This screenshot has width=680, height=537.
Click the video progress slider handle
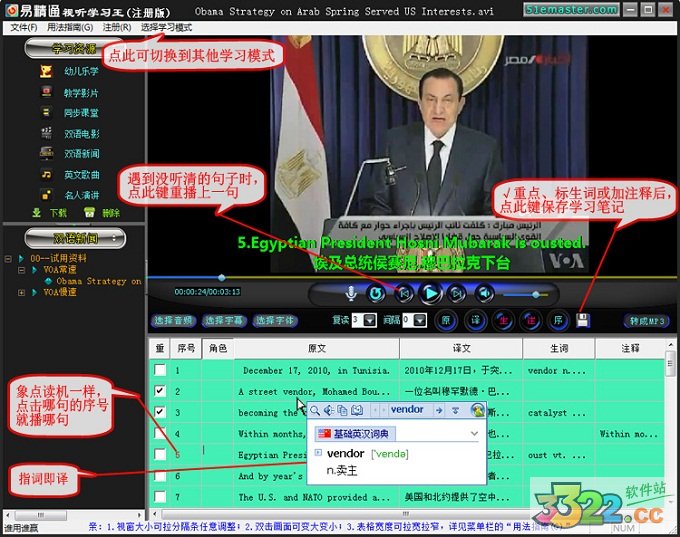222,277
